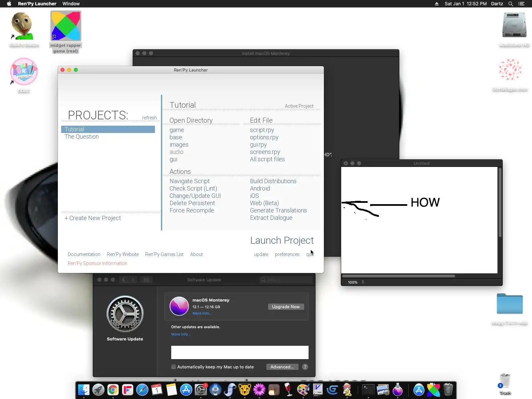Image resolution: width=532 pixels, height=399 pixels.
Task: Select The Question project
Action: click(x=81, y=137)
